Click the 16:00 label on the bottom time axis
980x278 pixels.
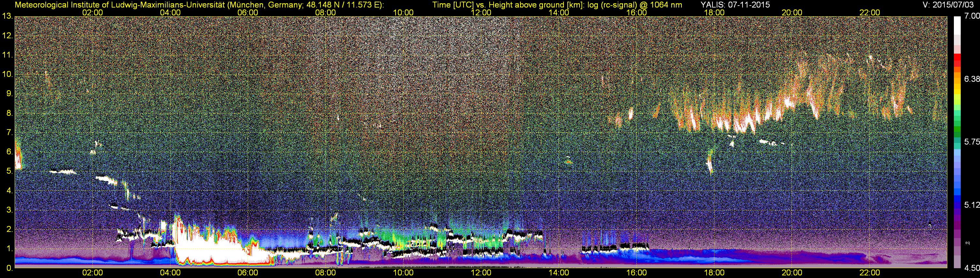[636, 273]
